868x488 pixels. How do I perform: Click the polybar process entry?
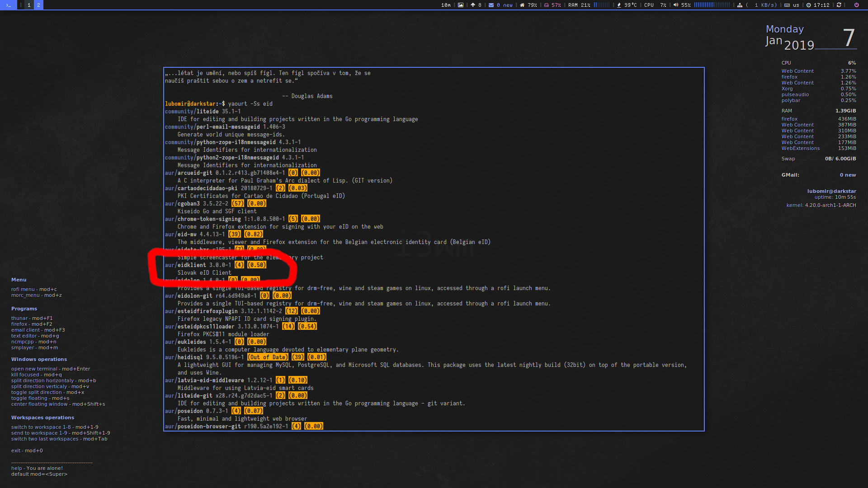(819, 101)
